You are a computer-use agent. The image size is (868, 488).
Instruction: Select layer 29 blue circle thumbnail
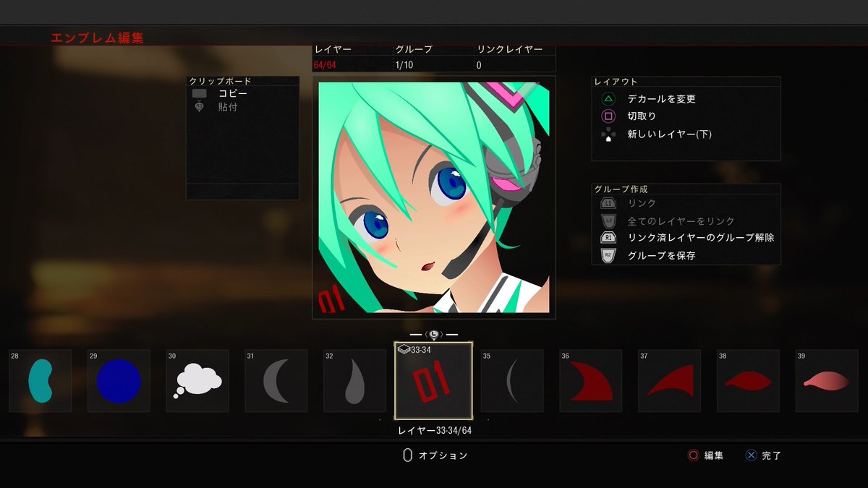click(x=119, y=381)
